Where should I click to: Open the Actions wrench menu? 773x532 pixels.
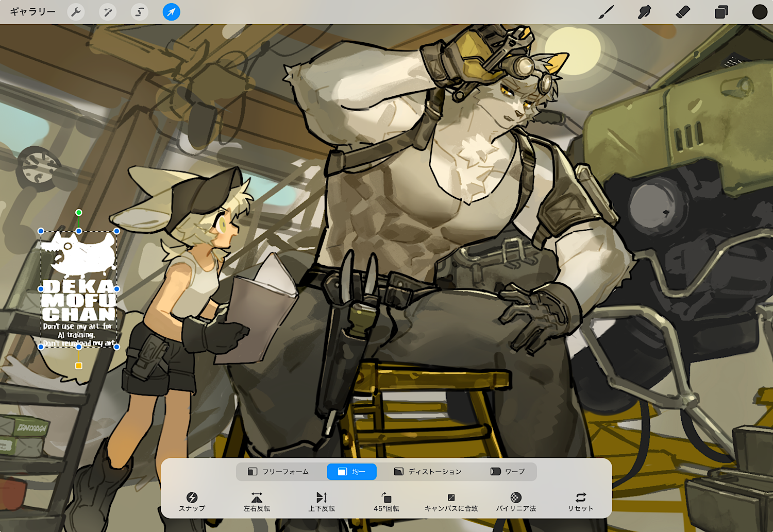tap(76, 12)
